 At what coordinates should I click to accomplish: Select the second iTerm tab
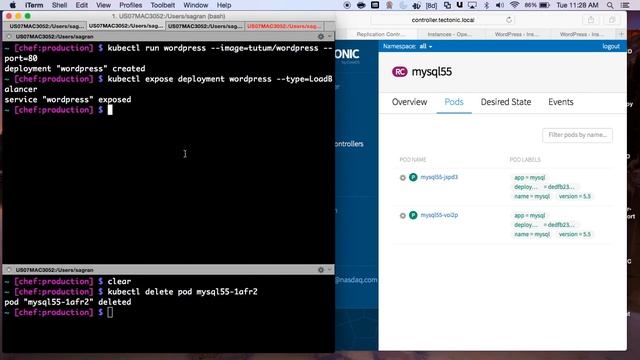click(126, 26)
